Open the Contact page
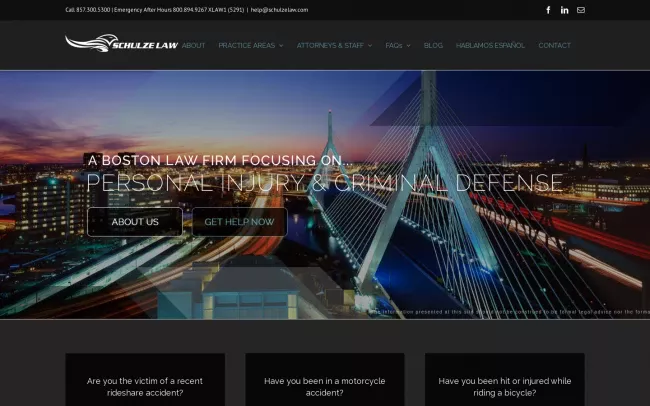This screenshot has width=650, height=406. coord(554,45)
